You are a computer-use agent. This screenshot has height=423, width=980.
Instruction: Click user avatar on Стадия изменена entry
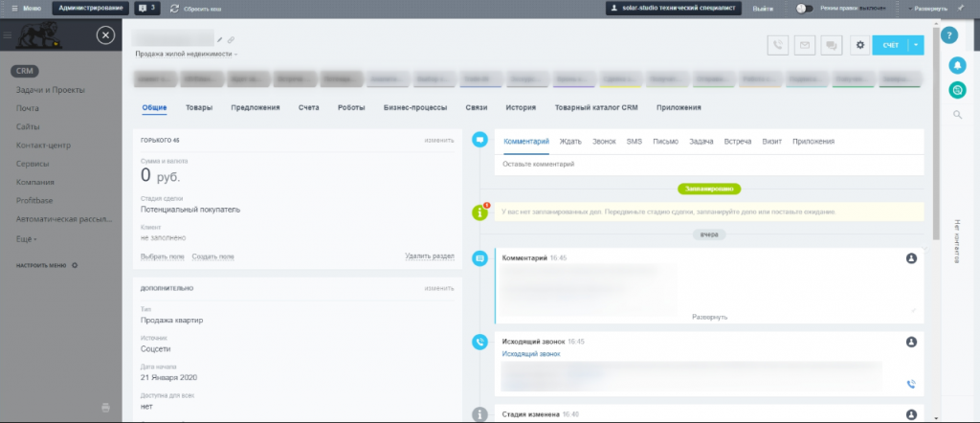tap(911, 414)
